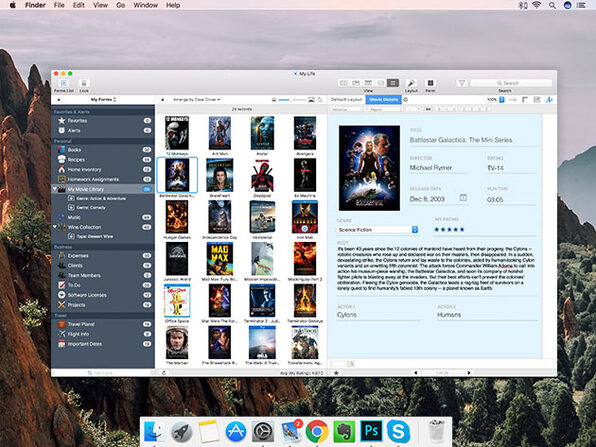The image size is (596, 447).
Task: Set My Rating using the stars
Action: click(x=449, y=230)
